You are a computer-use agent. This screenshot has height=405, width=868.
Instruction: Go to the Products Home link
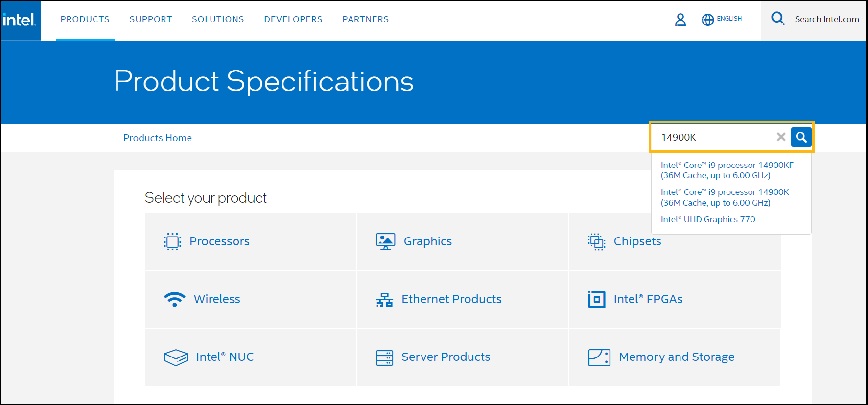click(x=157, y=138)
